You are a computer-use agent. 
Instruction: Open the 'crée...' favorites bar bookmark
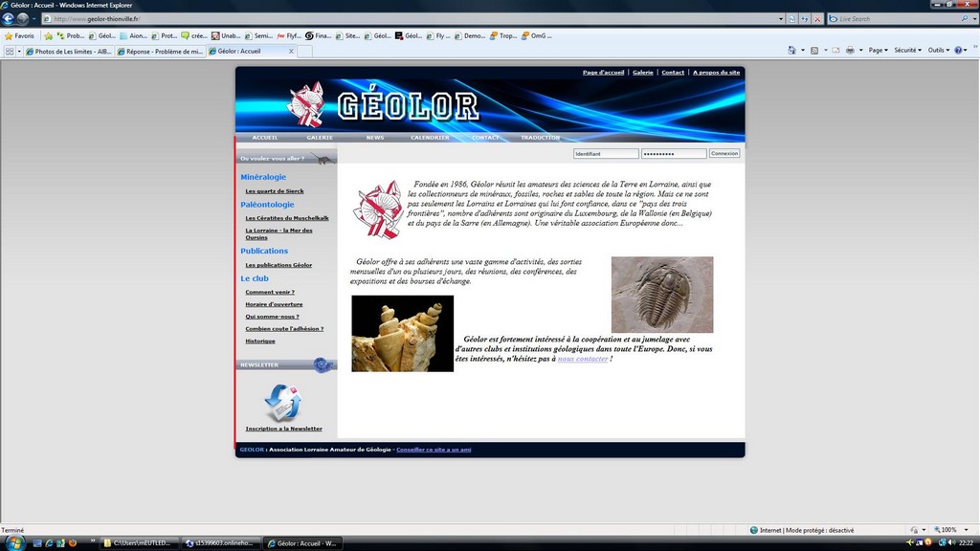click(194, 35)
